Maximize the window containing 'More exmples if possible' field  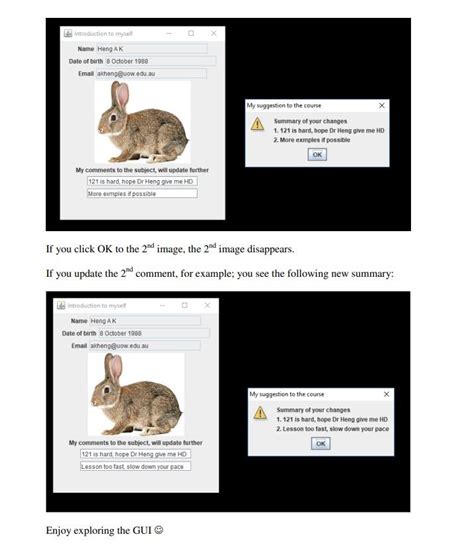191,33
